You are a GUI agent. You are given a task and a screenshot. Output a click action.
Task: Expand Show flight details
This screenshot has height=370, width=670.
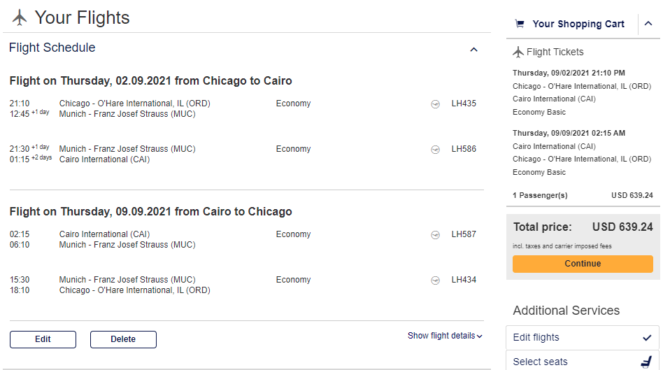point(445,336)
